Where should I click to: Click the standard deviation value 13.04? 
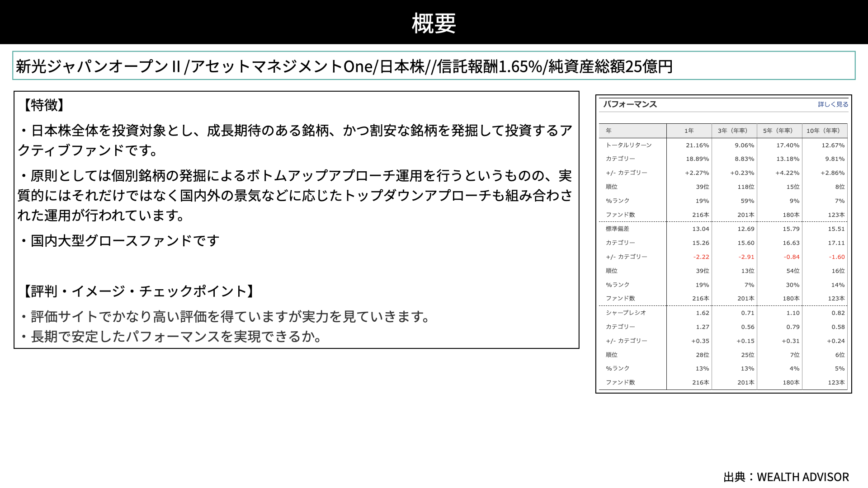(701, 229)
